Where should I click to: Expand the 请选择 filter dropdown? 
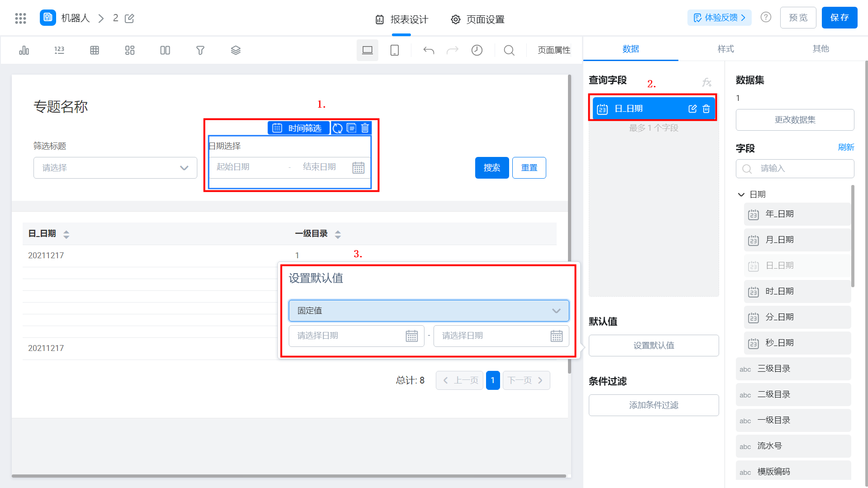coord(115,168)
